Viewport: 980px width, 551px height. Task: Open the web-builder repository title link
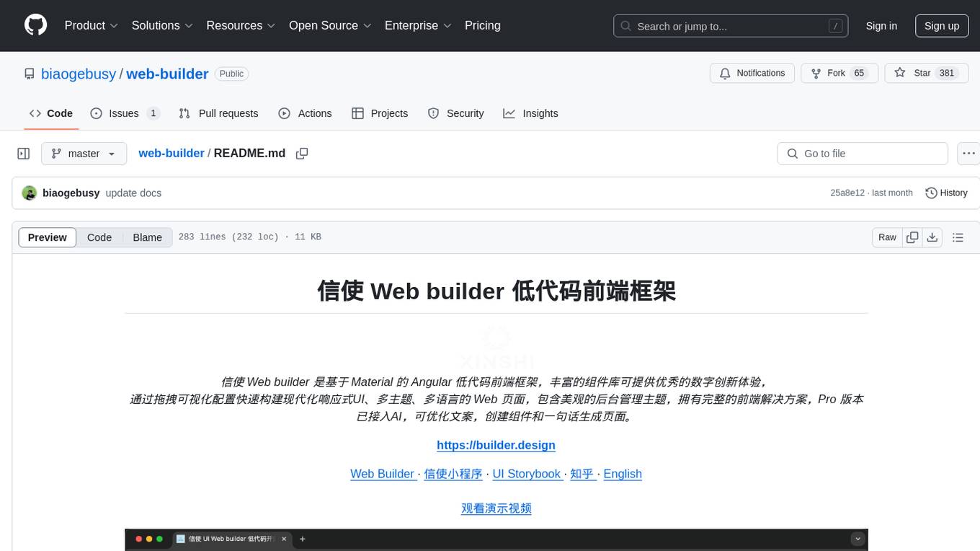pos(167,74)
